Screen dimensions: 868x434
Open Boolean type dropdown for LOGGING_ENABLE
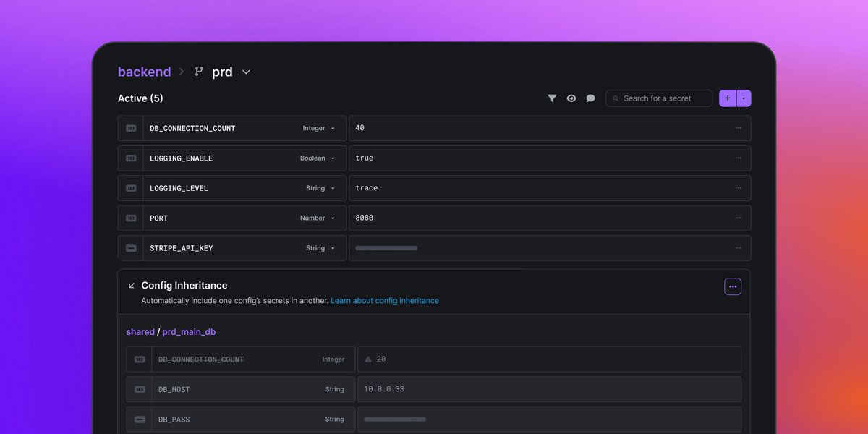click(x=318, y=158)
